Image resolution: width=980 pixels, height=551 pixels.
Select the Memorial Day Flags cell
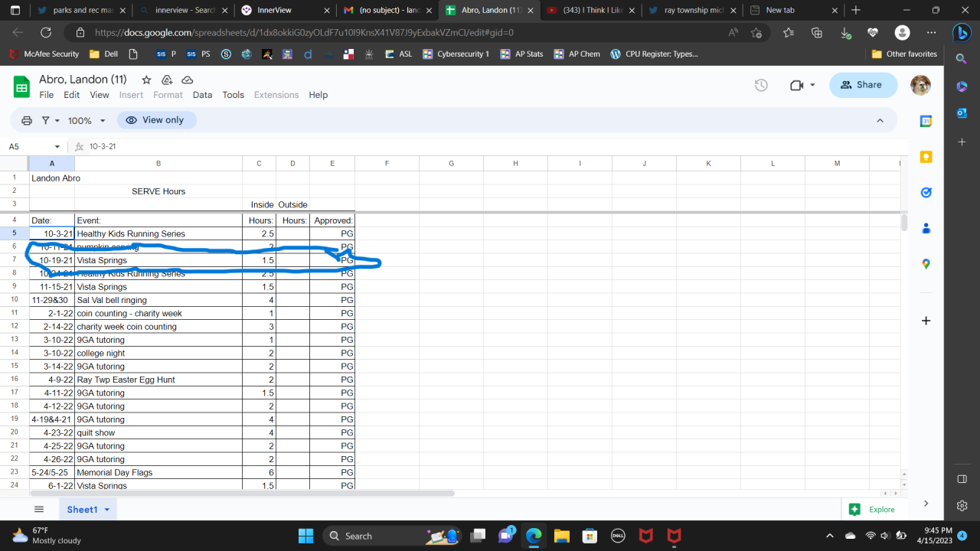[158, 472]
